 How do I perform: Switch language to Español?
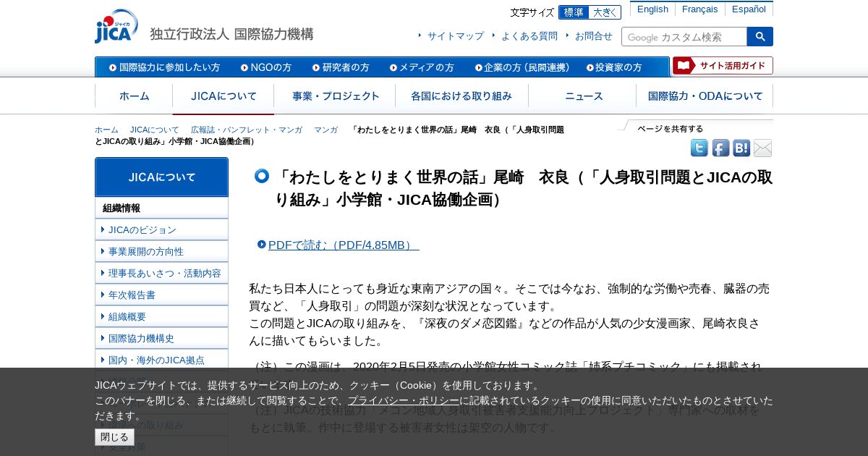749,9
